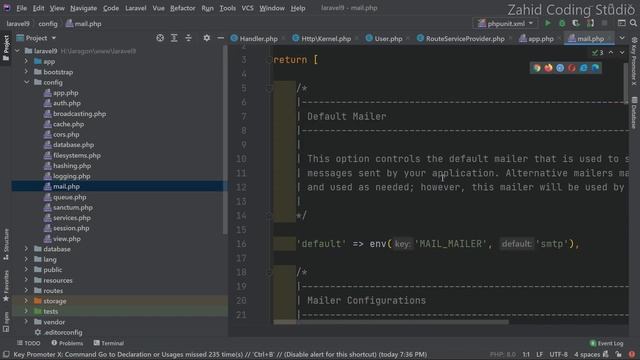The image size is (640, 360).
Task: Open Project panel settings gear
Action: tap(207, 38)
